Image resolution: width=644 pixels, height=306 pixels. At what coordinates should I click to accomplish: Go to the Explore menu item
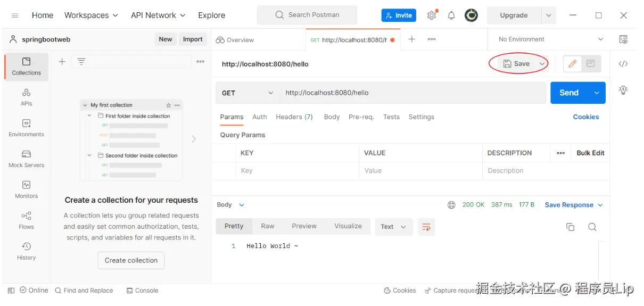211,15
